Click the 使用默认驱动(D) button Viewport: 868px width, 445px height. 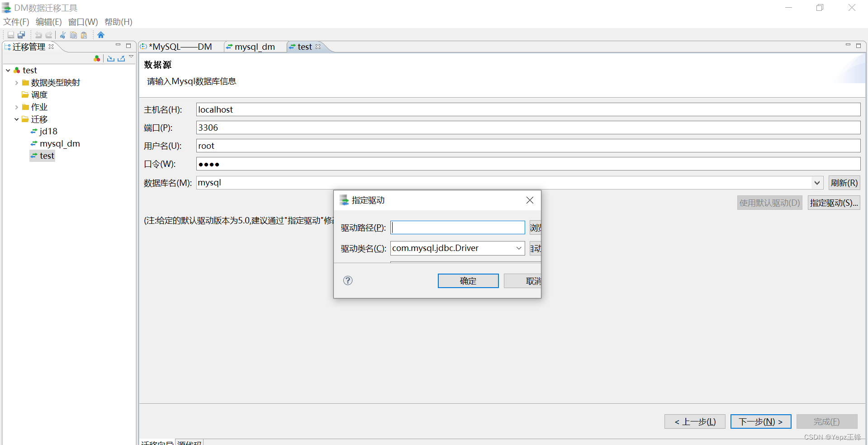[769, 203]
